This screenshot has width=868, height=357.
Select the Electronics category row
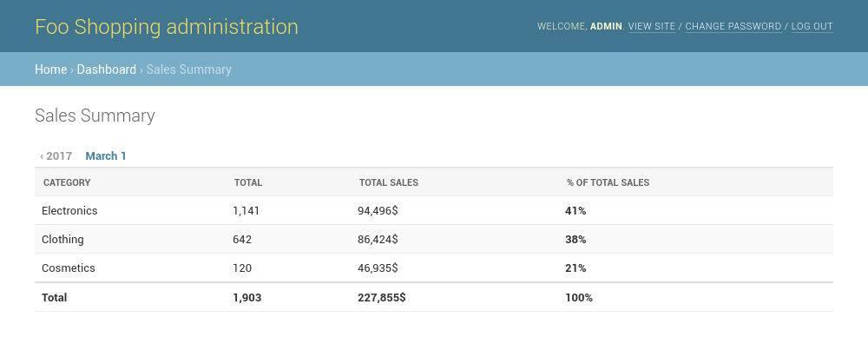point(69,211)
